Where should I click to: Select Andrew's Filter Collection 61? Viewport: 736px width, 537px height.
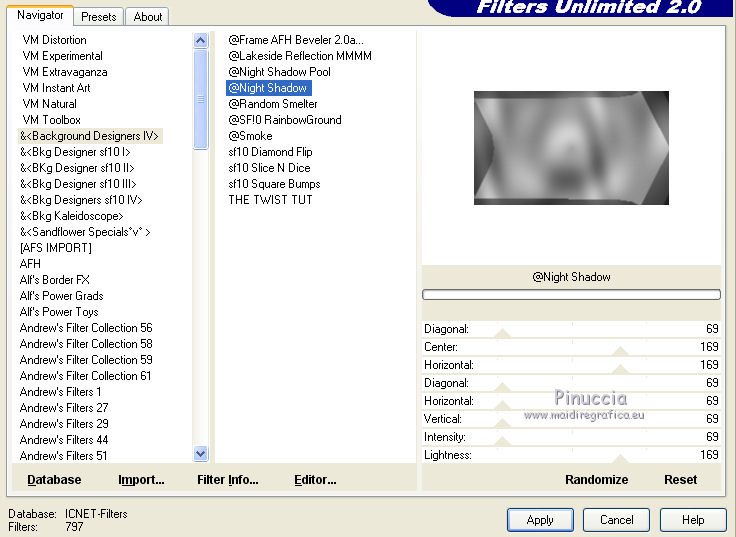85,376
